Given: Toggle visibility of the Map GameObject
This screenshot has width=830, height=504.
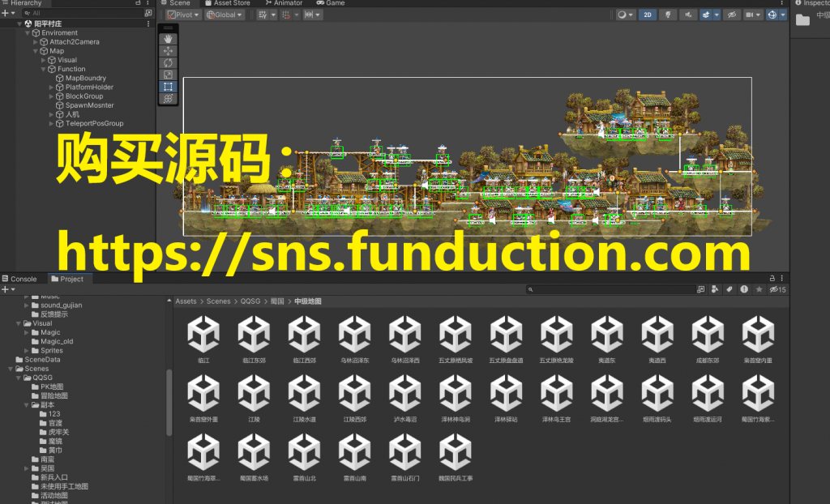Looking at the screenshot, I should point(6,50).
